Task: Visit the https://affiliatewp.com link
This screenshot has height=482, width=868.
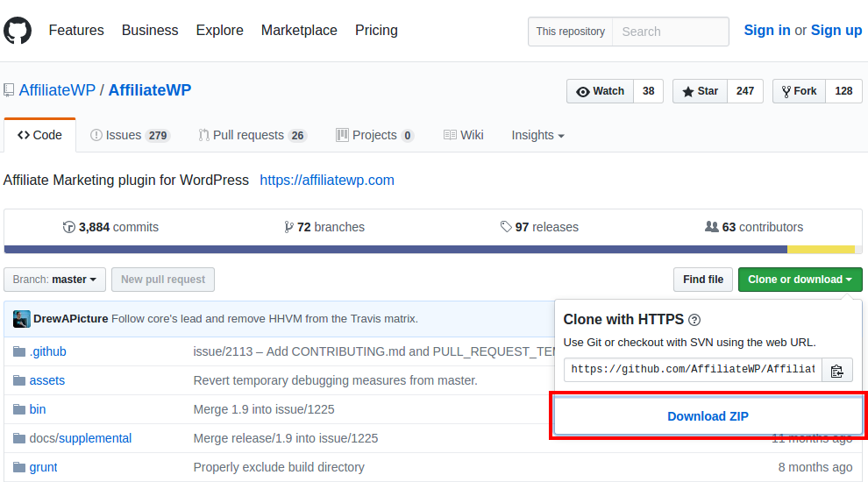Action: coord(327,181)
